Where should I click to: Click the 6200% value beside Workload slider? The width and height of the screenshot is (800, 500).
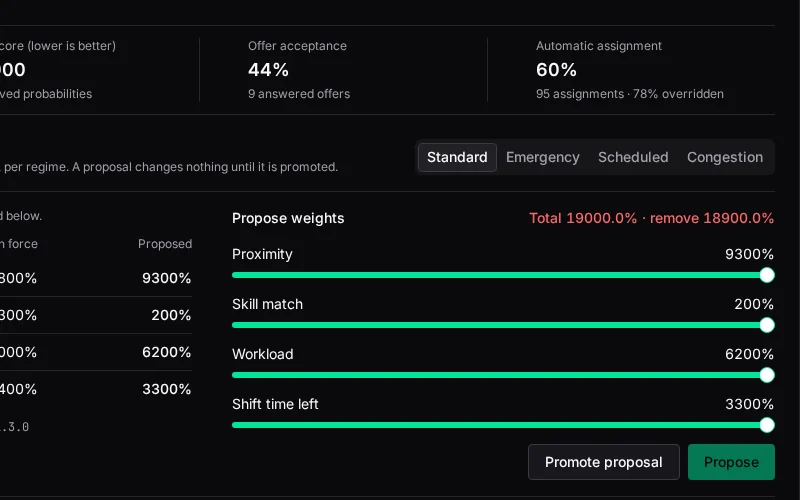click(x=749, y=354)
